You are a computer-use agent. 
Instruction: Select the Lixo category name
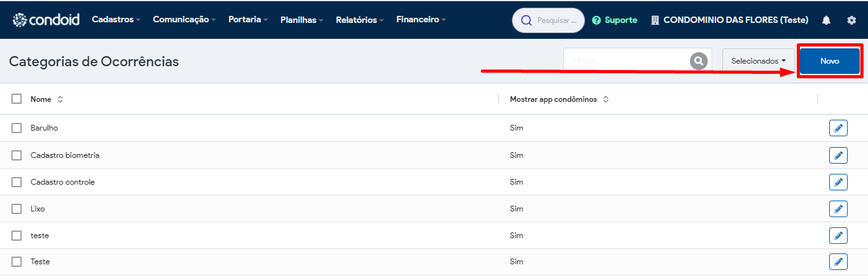[38, 209]
